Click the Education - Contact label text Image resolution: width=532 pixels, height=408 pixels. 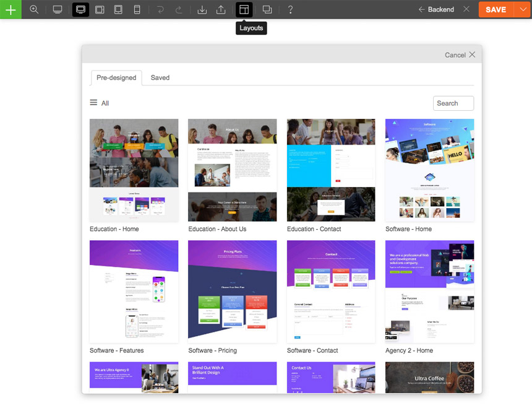(x=314, y=229)
